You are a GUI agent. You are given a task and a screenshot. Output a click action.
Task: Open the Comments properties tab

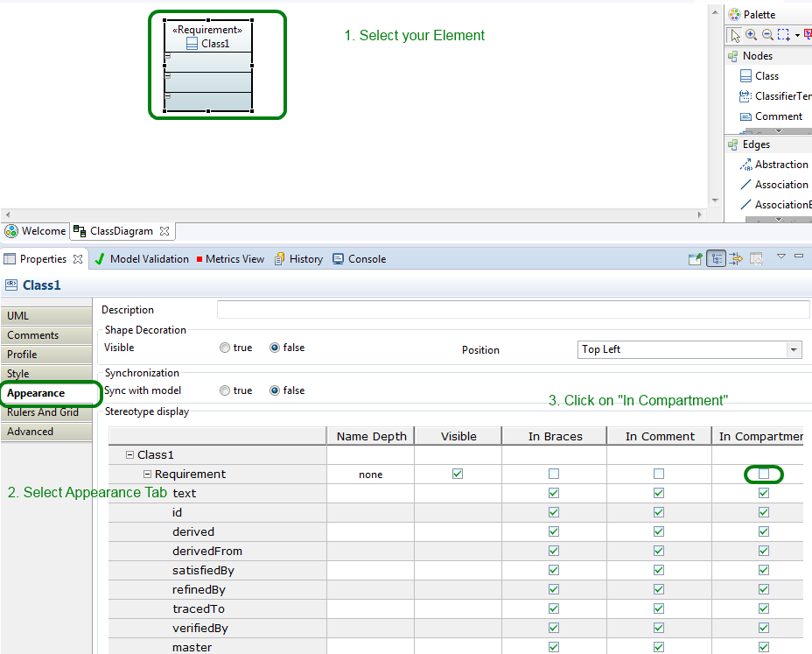coord(46,335)
